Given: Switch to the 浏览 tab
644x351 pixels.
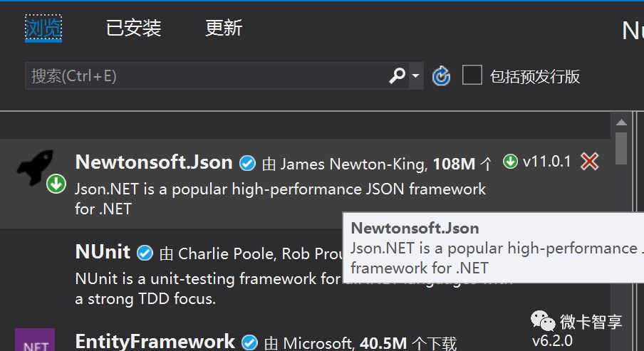Looking at the screenshot, I should [x=43, y=28].
